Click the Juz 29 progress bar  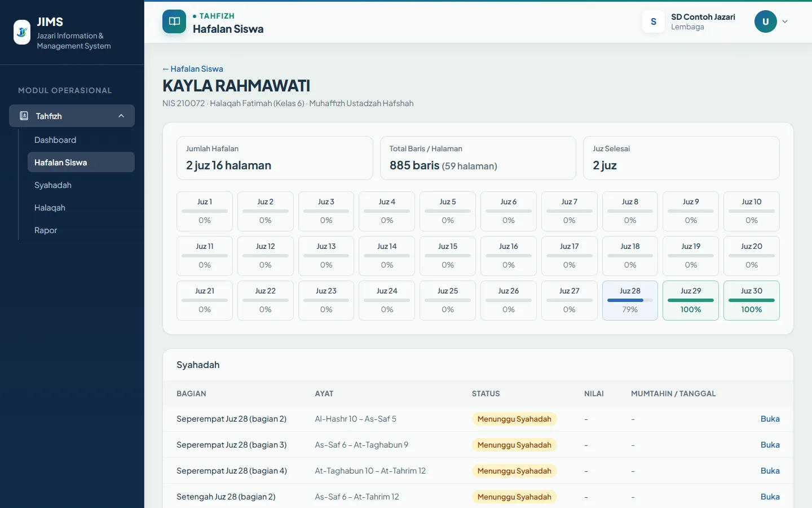click(691, 300)
